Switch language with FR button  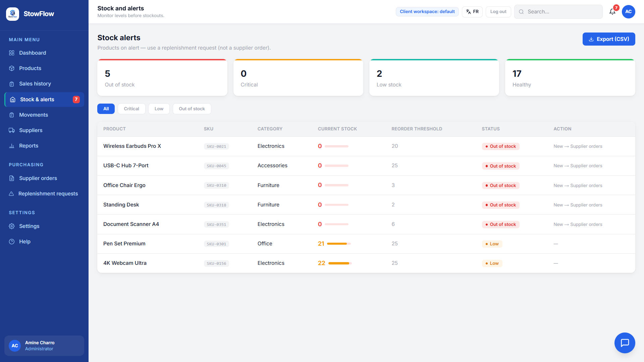click(x=472, y=12)
